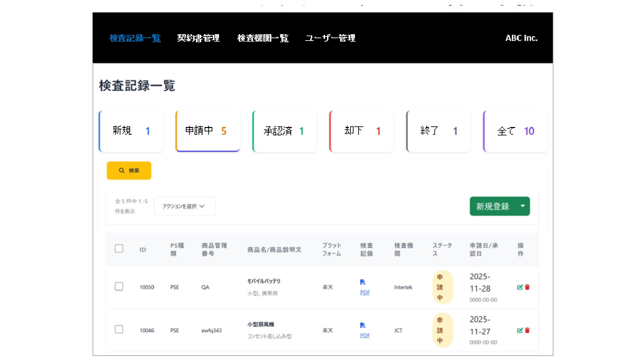Open the アクションを選択 dropdown

point(184,206)
